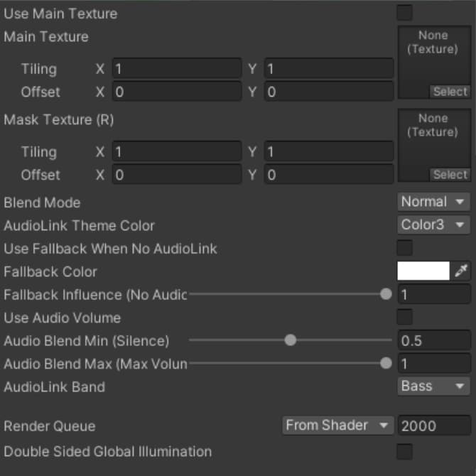Expand the AudioLink Theme Color dropdown
This screenshot has height=476, width=476.
(x=433, y=225)
